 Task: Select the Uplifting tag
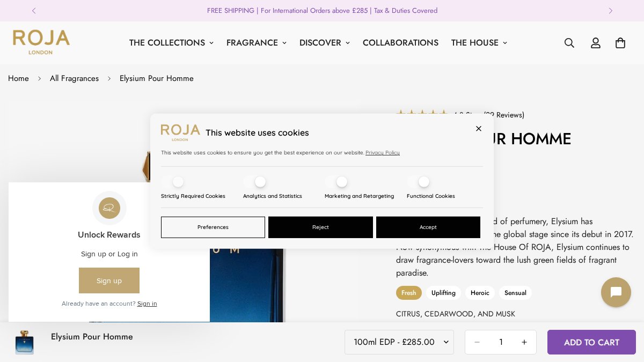coord(443,293)
